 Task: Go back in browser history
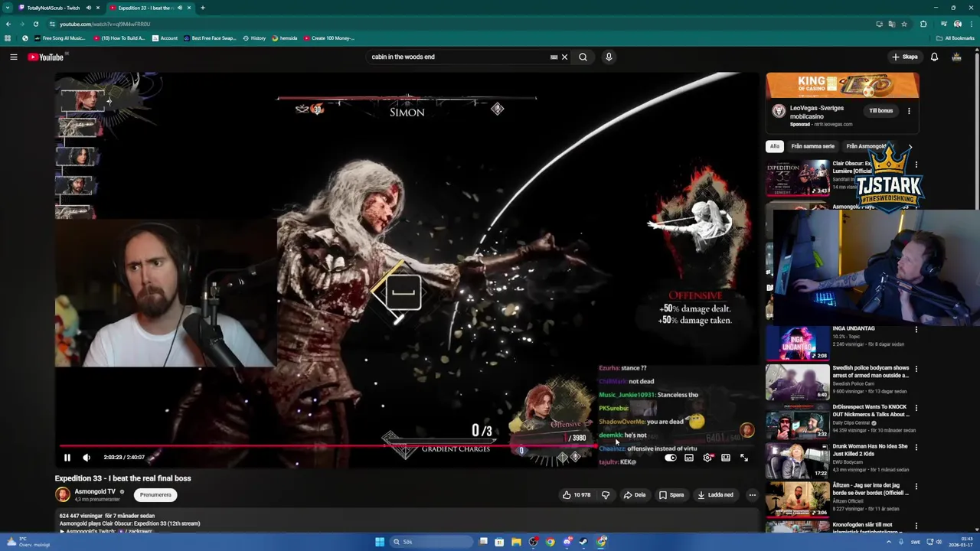click(8, 24)
